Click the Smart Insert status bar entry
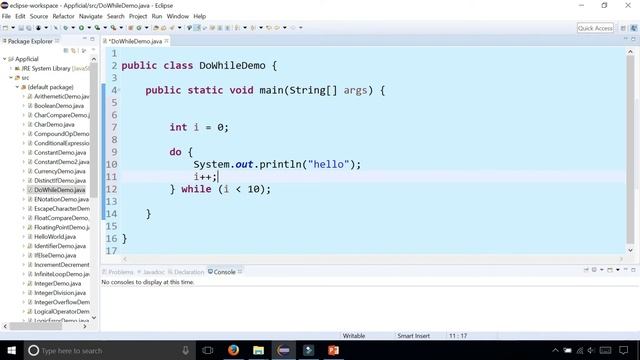Image resolution: width=640 pixels, height=360 pixels. pyautogui.click(x=413, y=336)
